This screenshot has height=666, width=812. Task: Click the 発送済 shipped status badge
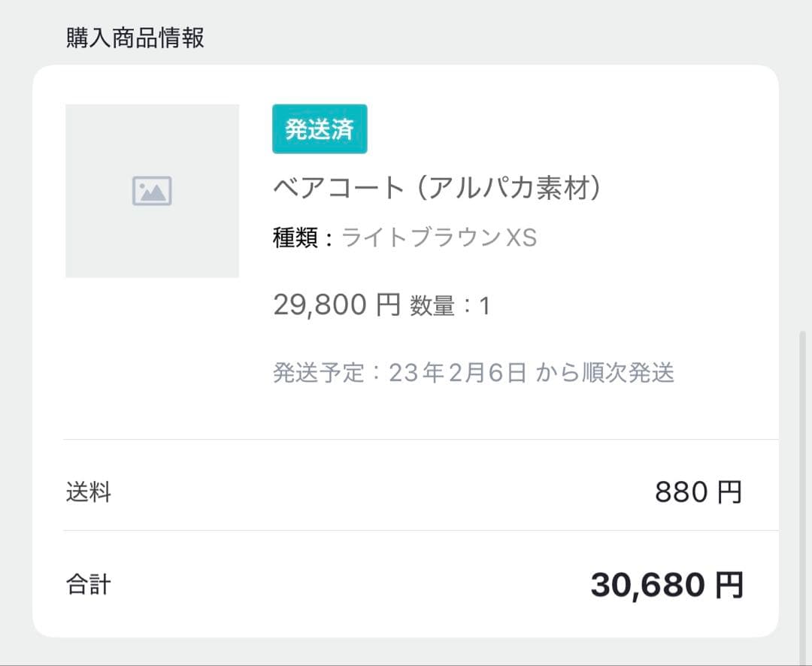[320, 129]
